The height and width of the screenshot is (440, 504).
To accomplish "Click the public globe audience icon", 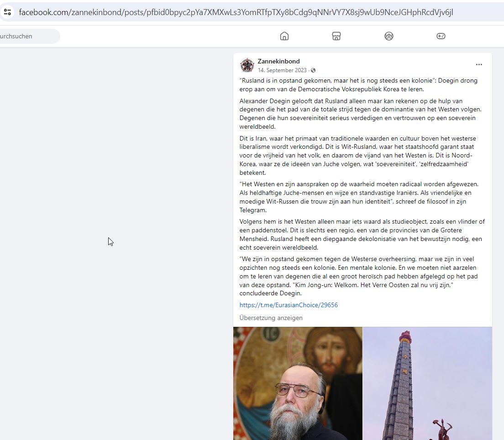I will (313, 70).
